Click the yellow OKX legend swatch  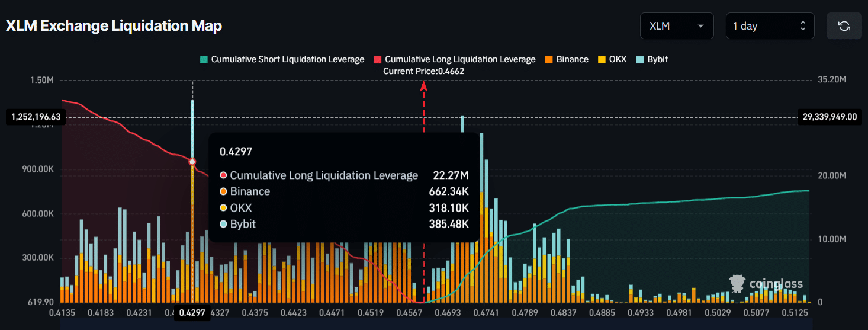[602, 59]
